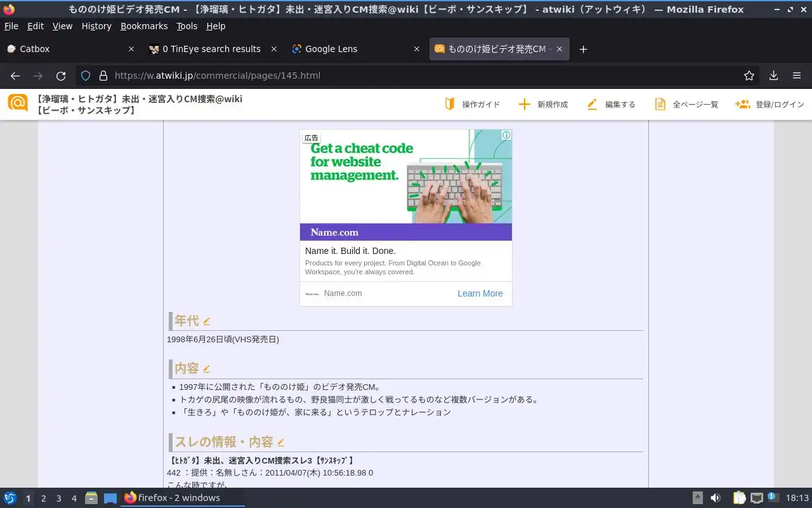The width and height of the screenshot is (812, 508).
Task: Switch to the Catbox tab
Action: click(x=70, y=49)
